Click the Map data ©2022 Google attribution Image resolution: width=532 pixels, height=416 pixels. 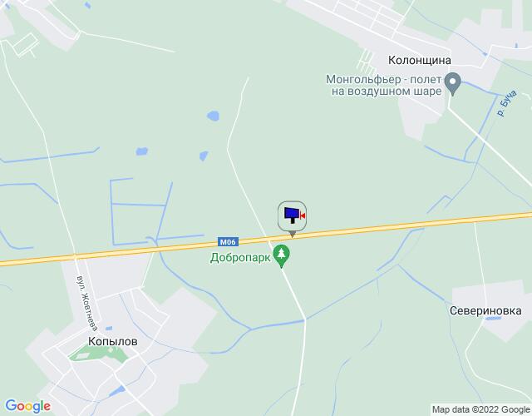480,409
